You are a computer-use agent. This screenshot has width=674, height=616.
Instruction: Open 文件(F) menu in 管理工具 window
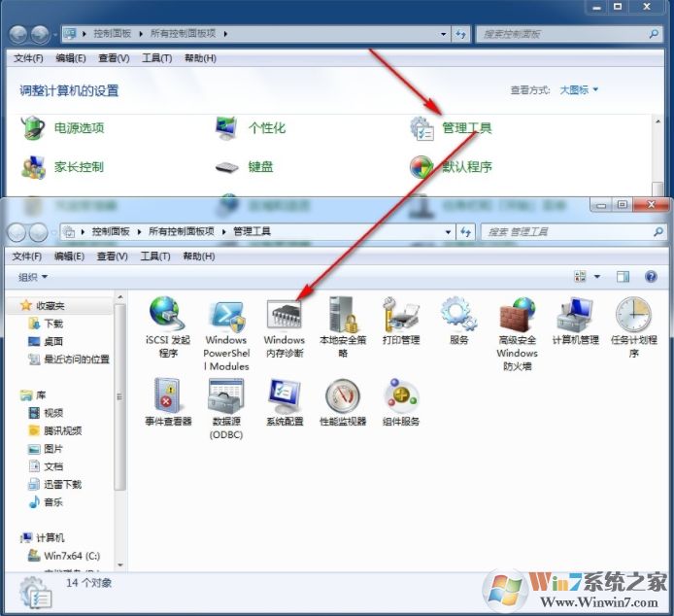click(26, 257)
